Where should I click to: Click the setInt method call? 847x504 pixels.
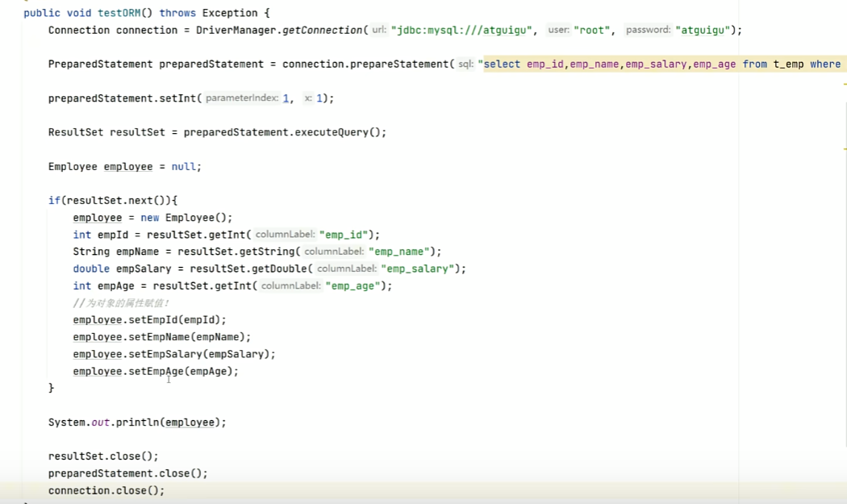coord(177,98)
